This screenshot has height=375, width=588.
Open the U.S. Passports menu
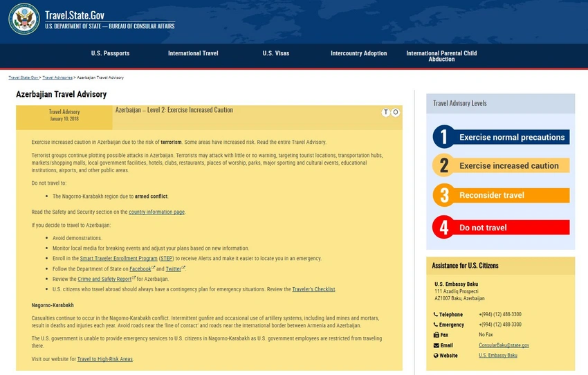click(110, 53)
